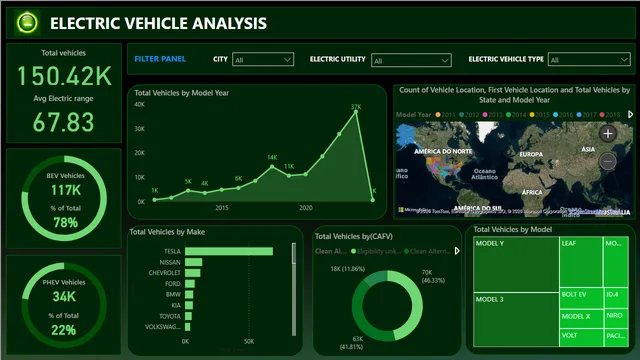Click the 67.83 average electric range value
The image size is (640, 360).
(64, 122)
